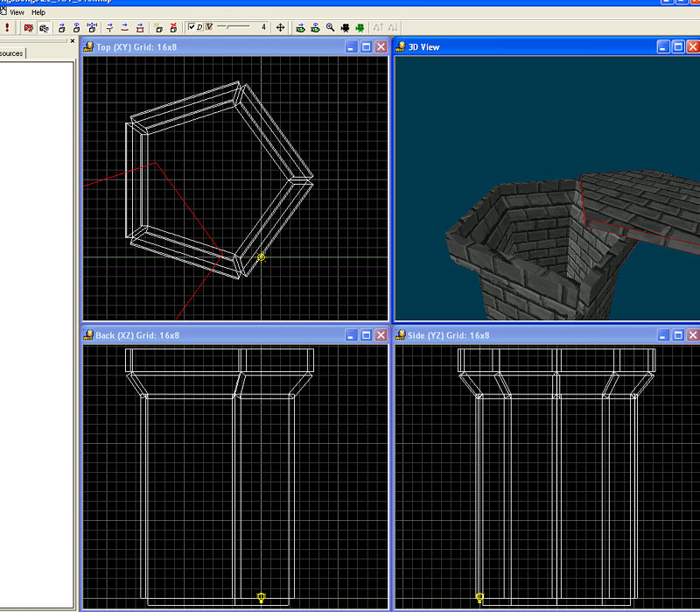
Task: Click the red exclamation mark toolbar icon
Action: pos(8,28)
